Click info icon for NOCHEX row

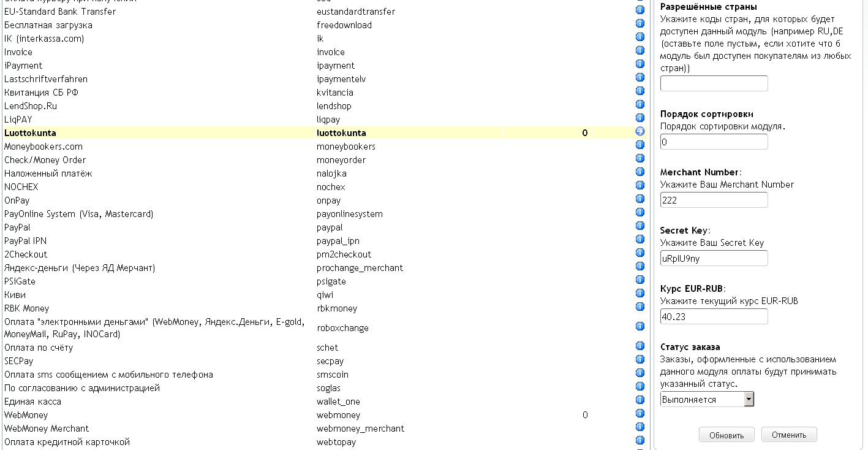[640, 185]
